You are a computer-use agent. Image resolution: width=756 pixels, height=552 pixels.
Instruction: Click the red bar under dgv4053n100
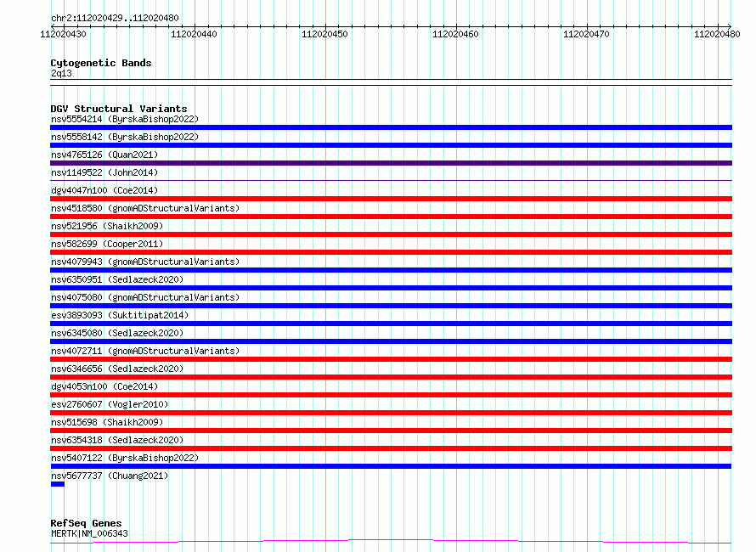click(391, 395)
